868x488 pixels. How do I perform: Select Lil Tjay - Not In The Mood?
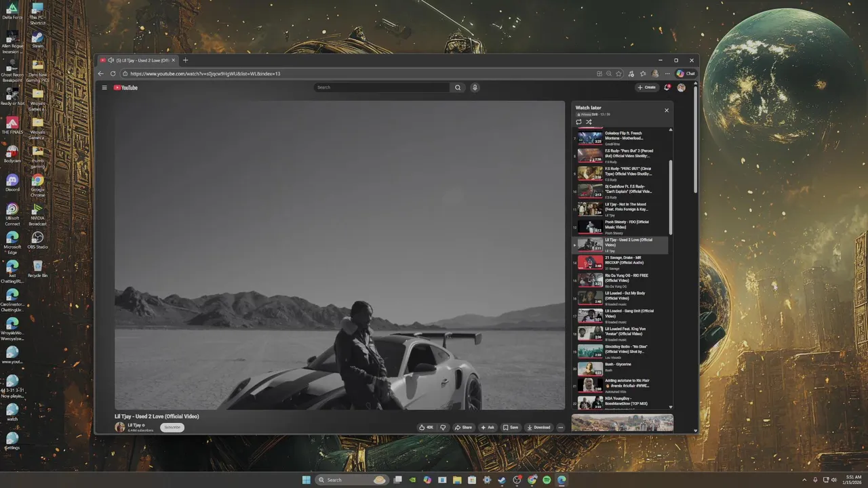coord(620,209)
